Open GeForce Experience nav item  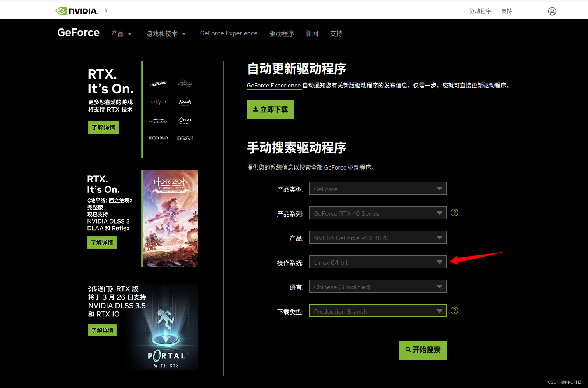229,33
